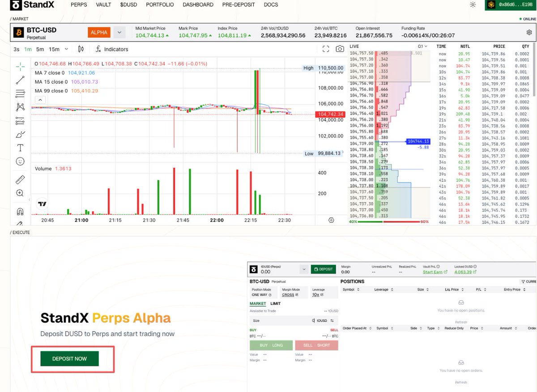The height and width of the screenshot is (392, 537).
Task: Open the Start Earn vault link
Action: point(435,272)
